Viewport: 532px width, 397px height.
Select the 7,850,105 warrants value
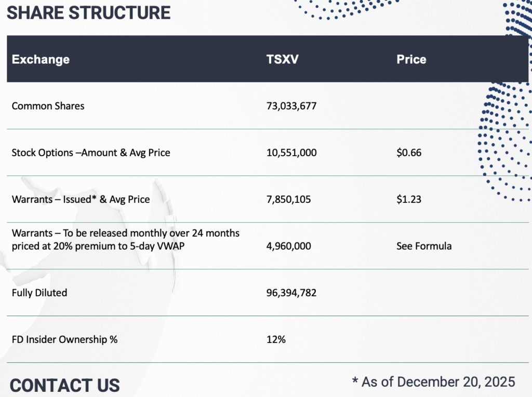(x=288, y=199)
